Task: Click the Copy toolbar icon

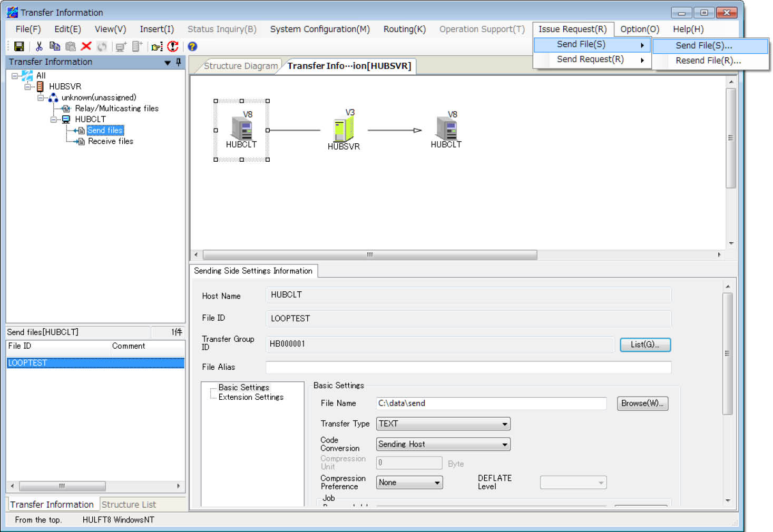Action: coord(54,46)
